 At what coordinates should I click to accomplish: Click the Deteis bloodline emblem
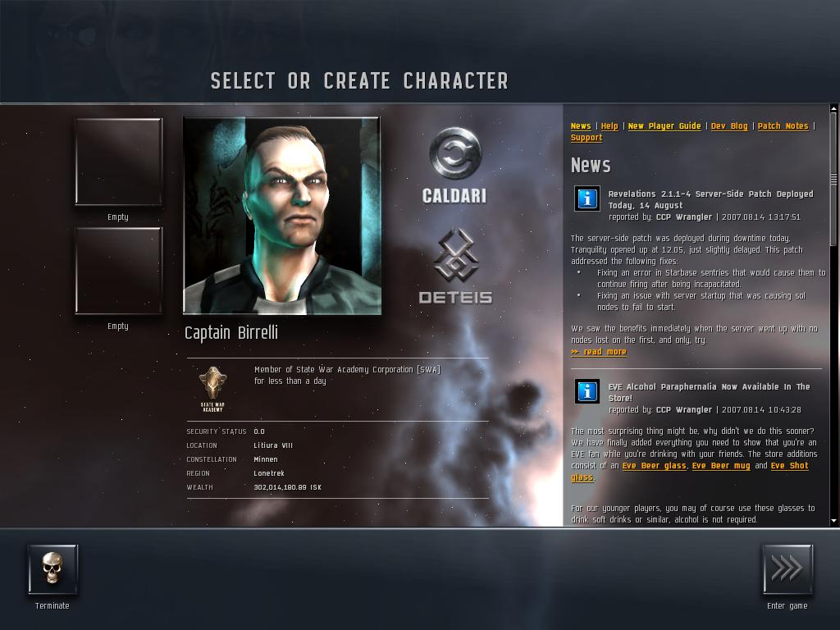coord(455,256)
